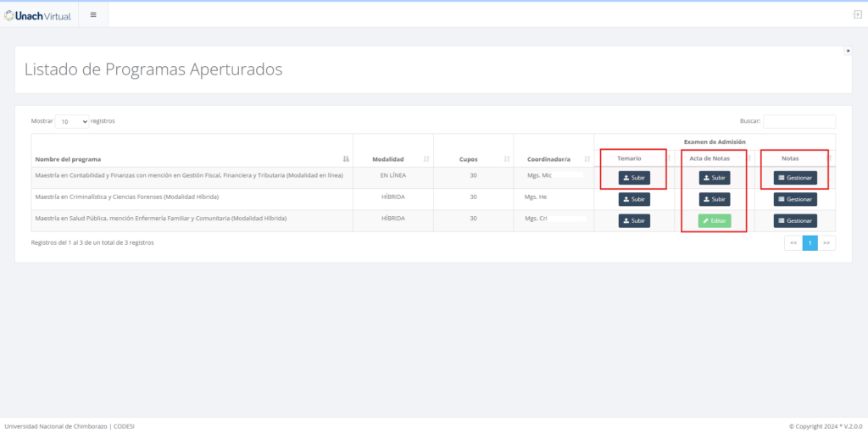The image size is (868, 433).
Task: Toggle the hamburger sidebar menu
Action: pyautogui.click(x=92, y=14)
